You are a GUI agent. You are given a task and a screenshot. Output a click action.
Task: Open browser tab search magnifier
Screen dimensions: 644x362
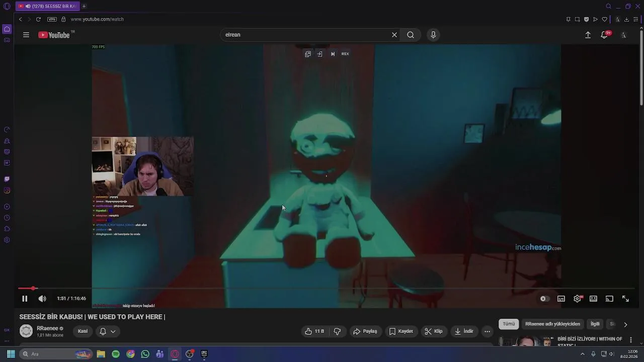(x=608, y=6)
